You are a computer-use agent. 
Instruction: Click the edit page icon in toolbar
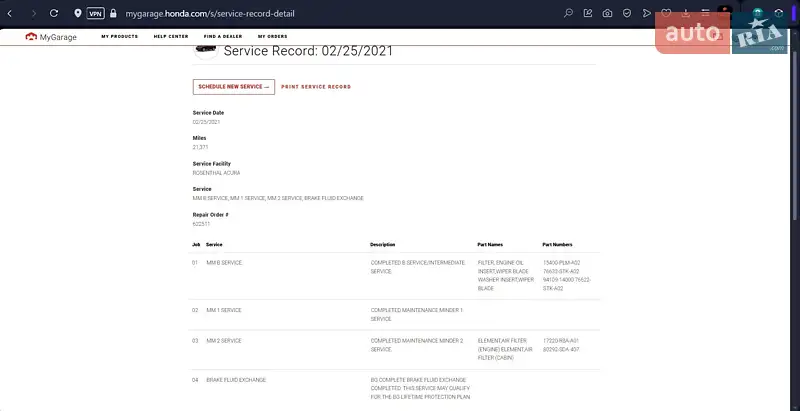point(587,13)
